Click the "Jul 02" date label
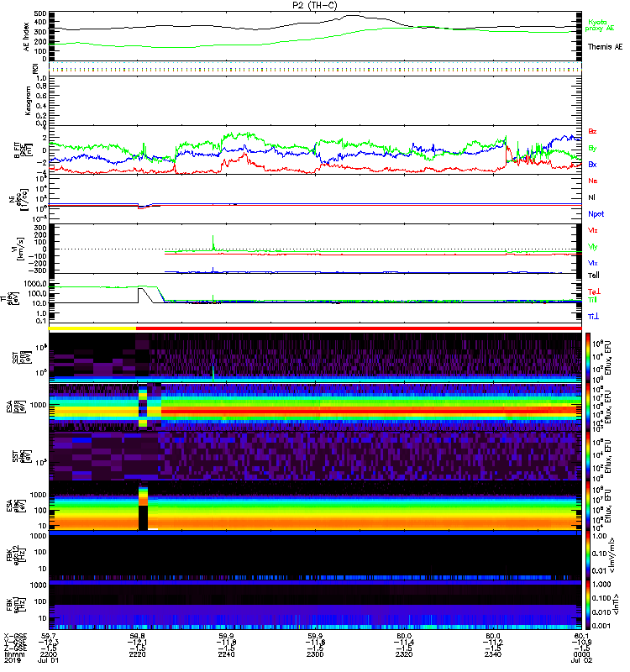 click(581, 660)
